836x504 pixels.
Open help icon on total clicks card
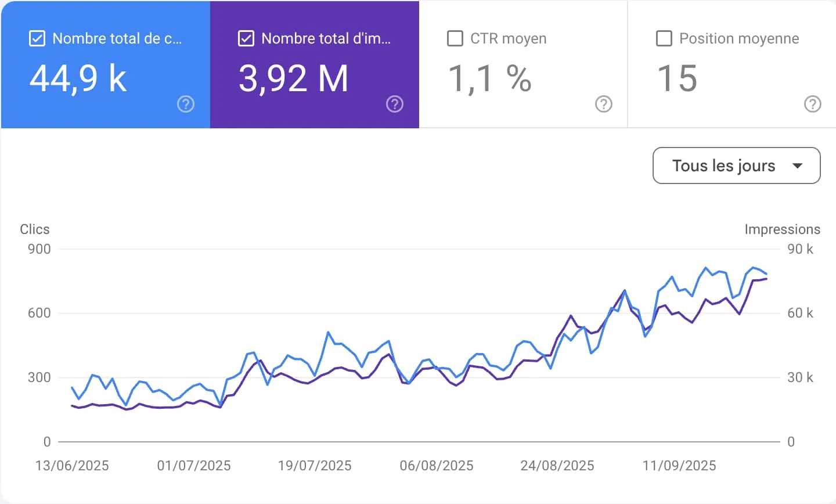coord(186,104)
